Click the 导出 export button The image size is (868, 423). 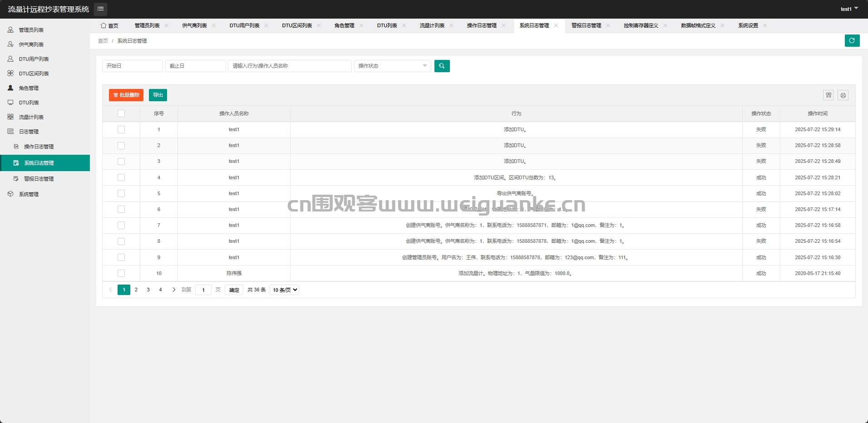tap(158, 95)
